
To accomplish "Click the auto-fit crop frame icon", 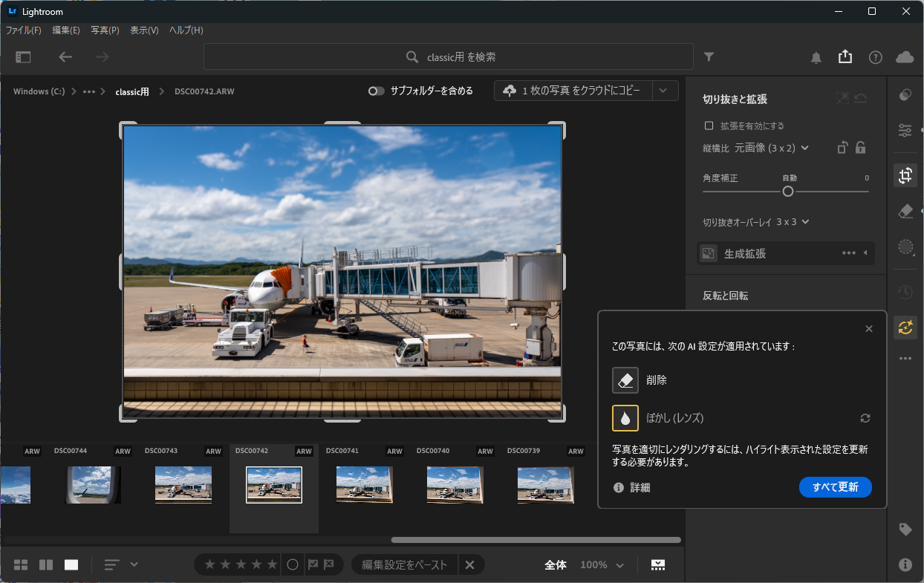I will pos(842,98).
